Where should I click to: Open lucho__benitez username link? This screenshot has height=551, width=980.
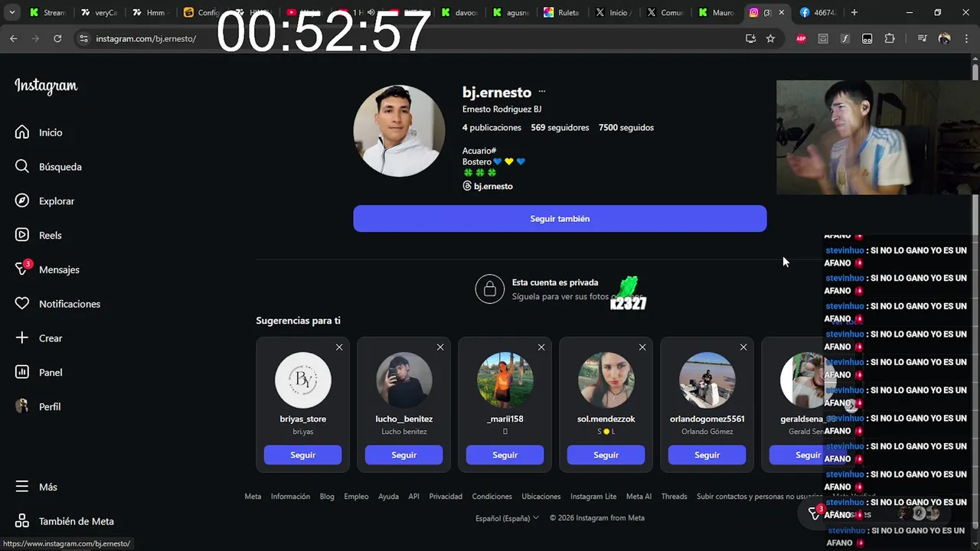click(404, 419)
